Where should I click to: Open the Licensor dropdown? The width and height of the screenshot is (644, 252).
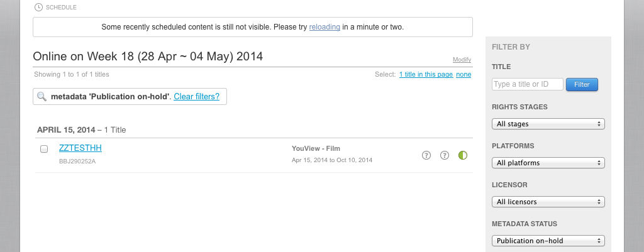tap(548, 202)
